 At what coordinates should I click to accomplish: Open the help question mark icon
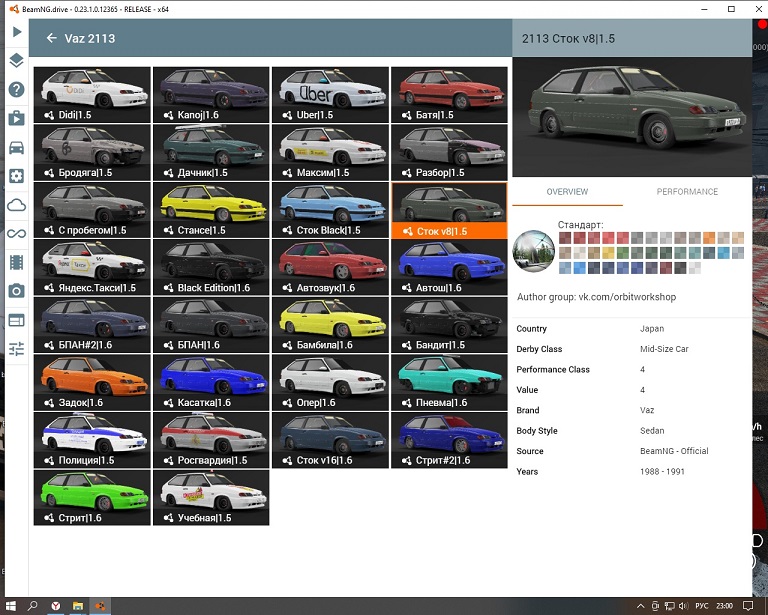(x=16, y=90)
